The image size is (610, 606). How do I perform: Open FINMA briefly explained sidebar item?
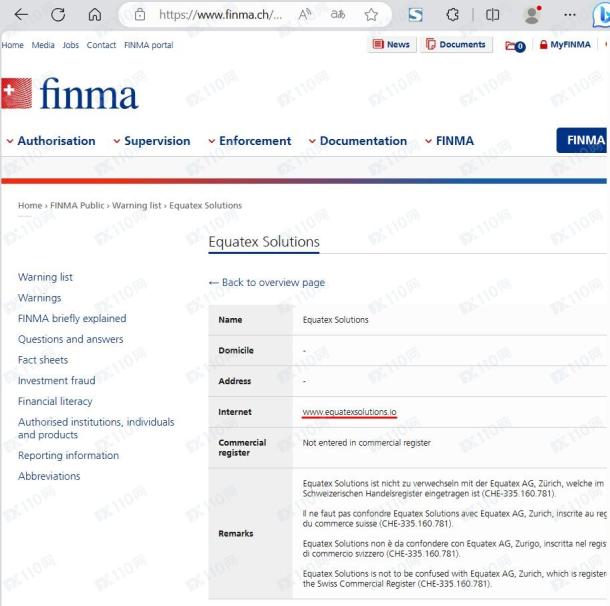[x=72, y=319]
